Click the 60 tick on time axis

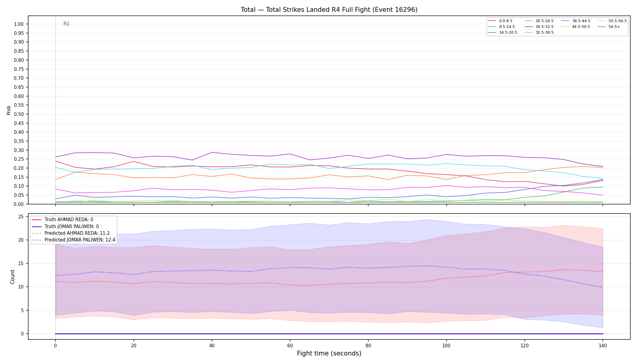[290, 345]
